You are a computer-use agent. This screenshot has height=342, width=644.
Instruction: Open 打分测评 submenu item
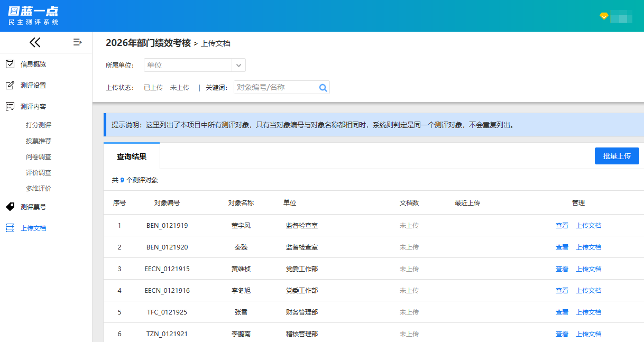pyautogui.click(x=39, y=125)
